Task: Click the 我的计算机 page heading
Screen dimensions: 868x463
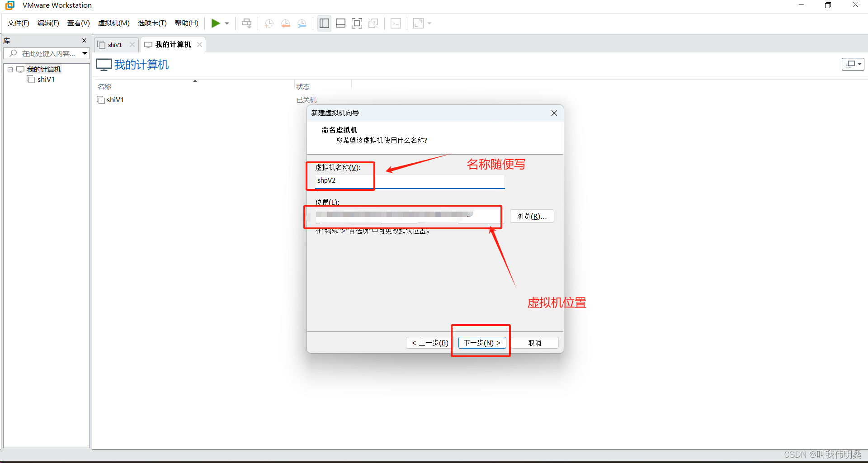Action: coord(142,65)
